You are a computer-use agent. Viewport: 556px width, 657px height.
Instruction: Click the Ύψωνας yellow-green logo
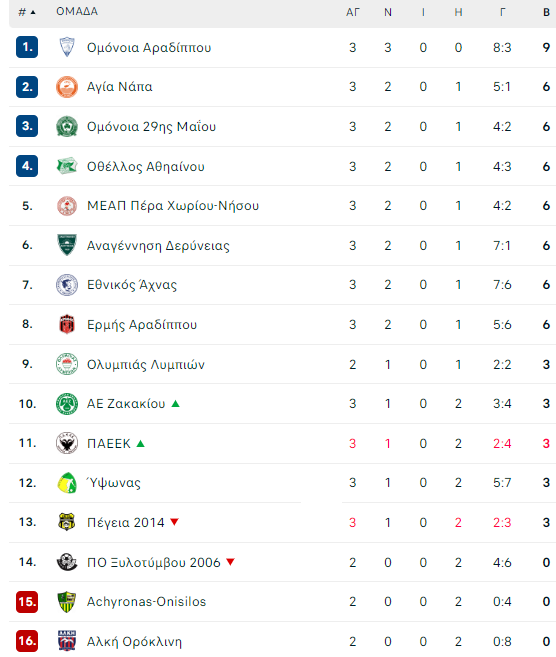point(67,483)
